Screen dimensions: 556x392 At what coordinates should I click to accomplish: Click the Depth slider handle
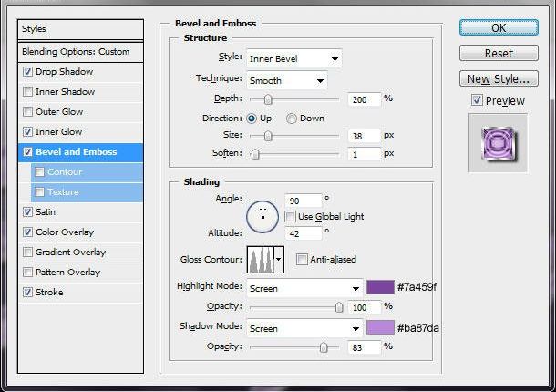click(x=268, y=99)
